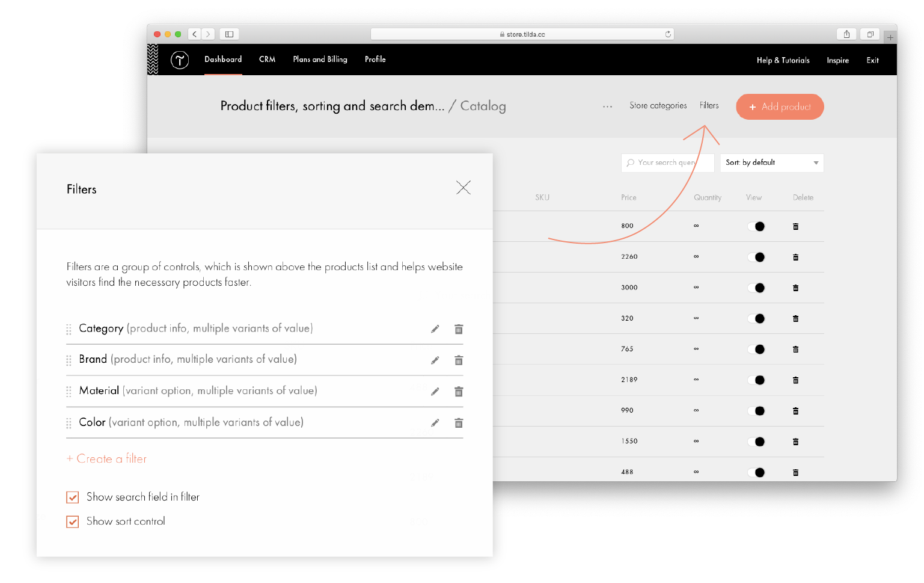This screenshot has width=924, height=583.
Task: Open Store categories
Action: coord(658,106)
